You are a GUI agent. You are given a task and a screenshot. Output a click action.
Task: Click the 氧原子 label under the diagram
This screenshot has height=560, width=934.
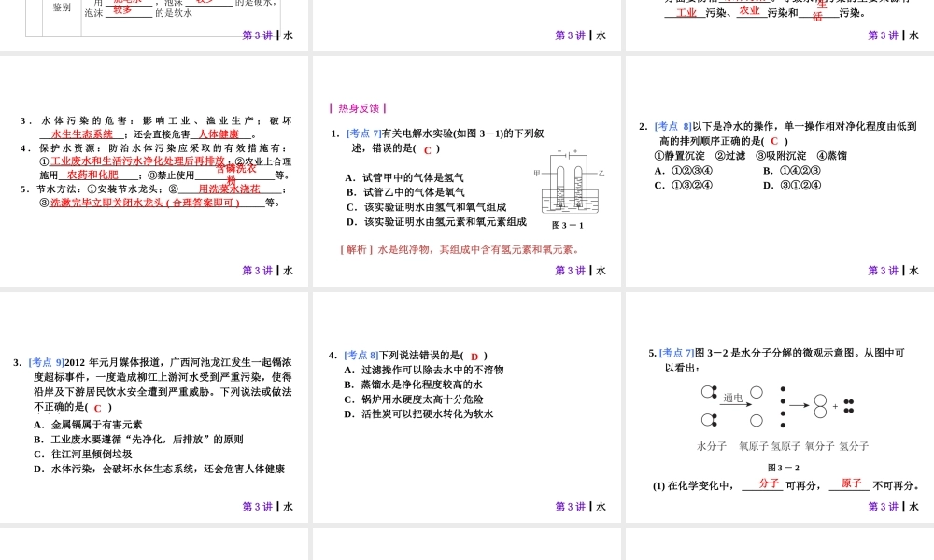tap(754, 446)
